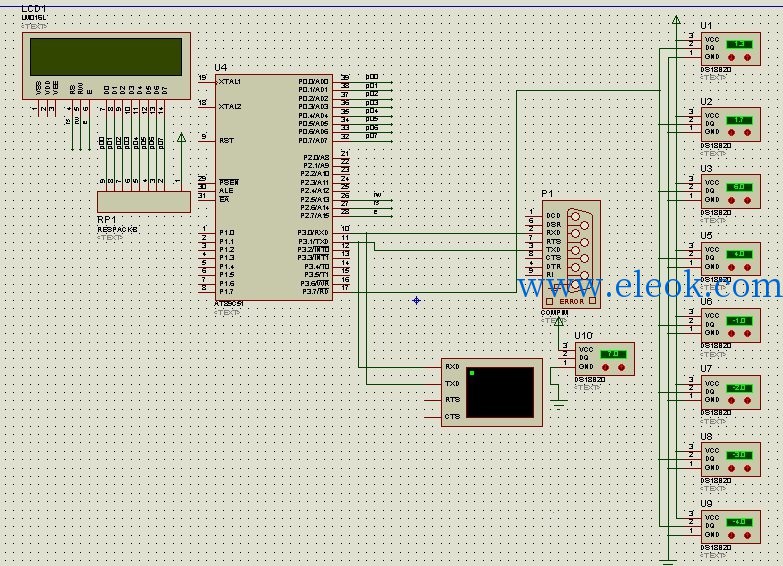Raise the temperature on U5 DS18B20
This screenshot has width=783, height=566.
pyautogui.click(x=748, y=267)
